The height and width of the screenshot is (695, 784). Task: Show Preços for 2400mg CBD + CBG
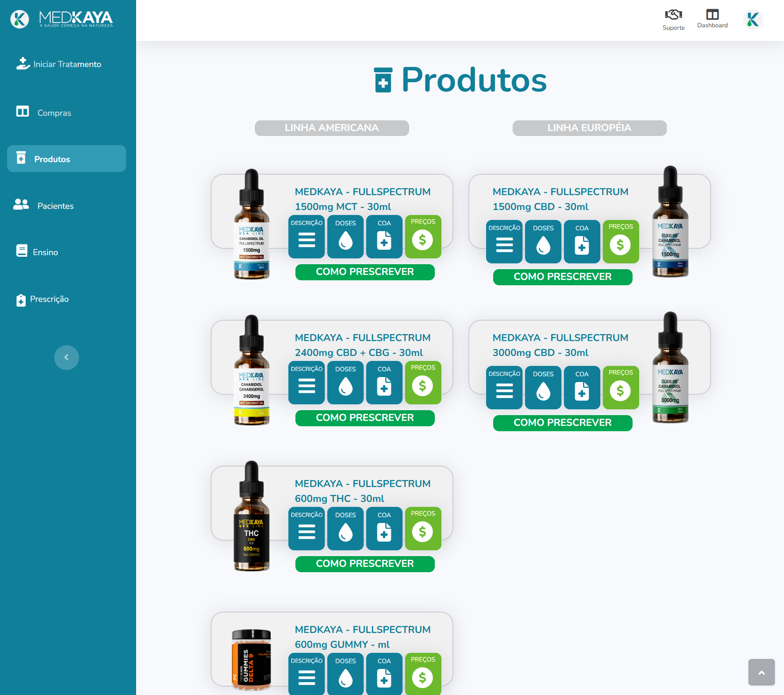click(423, 382)
